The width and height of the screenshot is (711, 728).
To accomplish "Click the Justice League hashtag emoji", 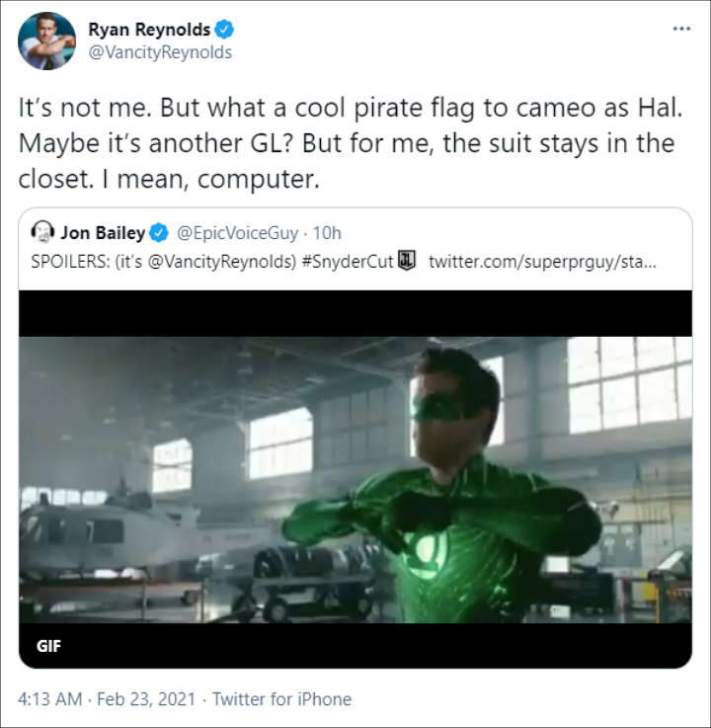I will (407, 261).
